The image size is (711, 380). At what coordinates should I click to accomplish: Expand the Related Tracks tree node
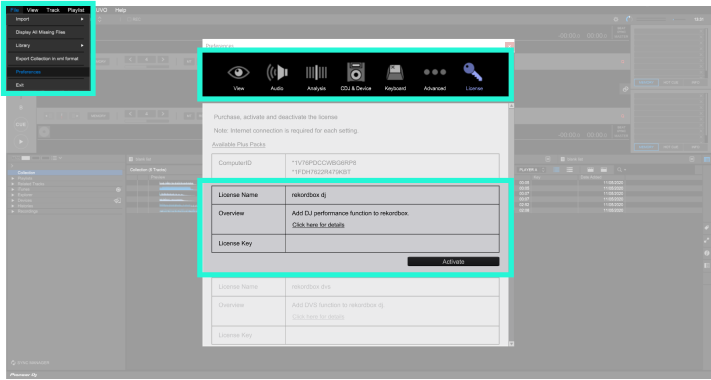click(x=13, y=184)
